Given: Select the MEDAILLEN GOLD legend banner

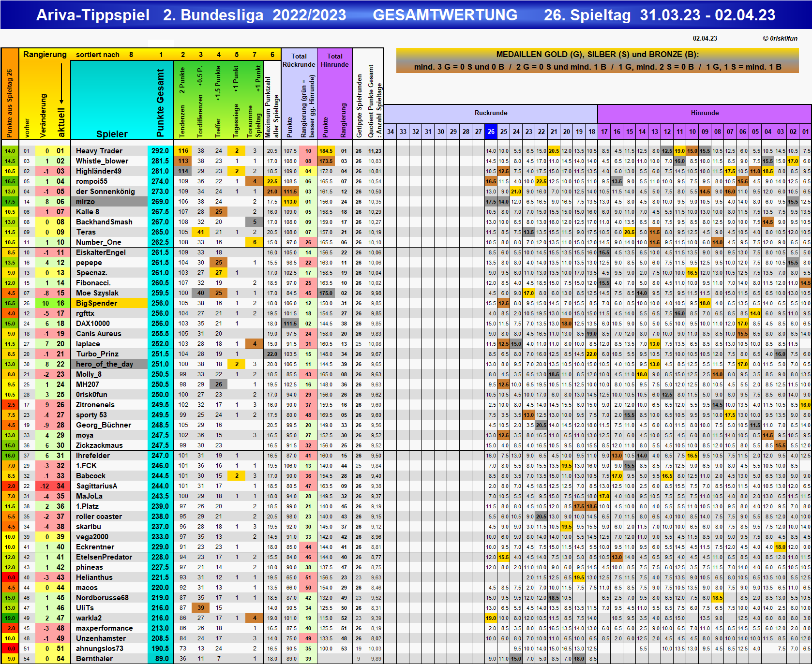Looking at the screenshot, I should [598, 60].
